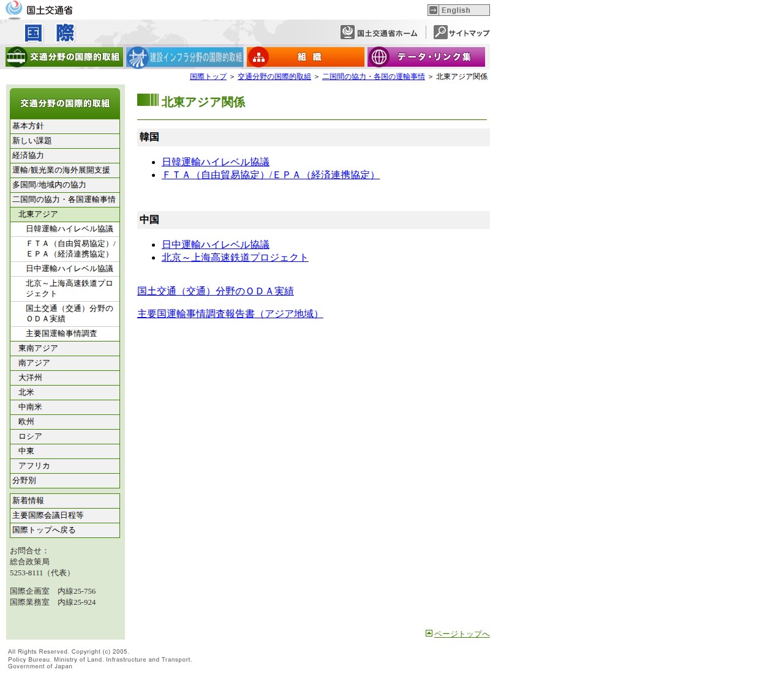Screen dimensions: 784x680
Task: Select 二国間の協力・各国運輸事情 sidebar item
Action: click(65, 200)
